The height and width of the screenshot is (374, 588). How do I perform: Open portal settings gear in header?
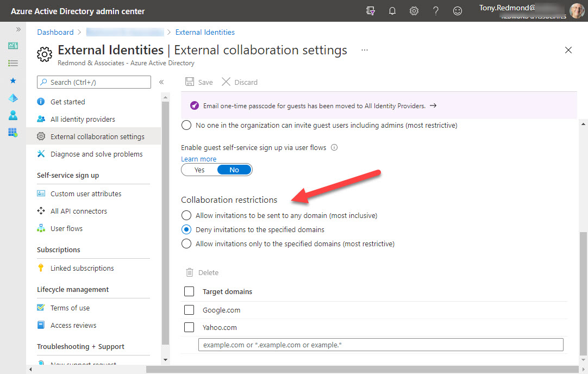[414, 11]
